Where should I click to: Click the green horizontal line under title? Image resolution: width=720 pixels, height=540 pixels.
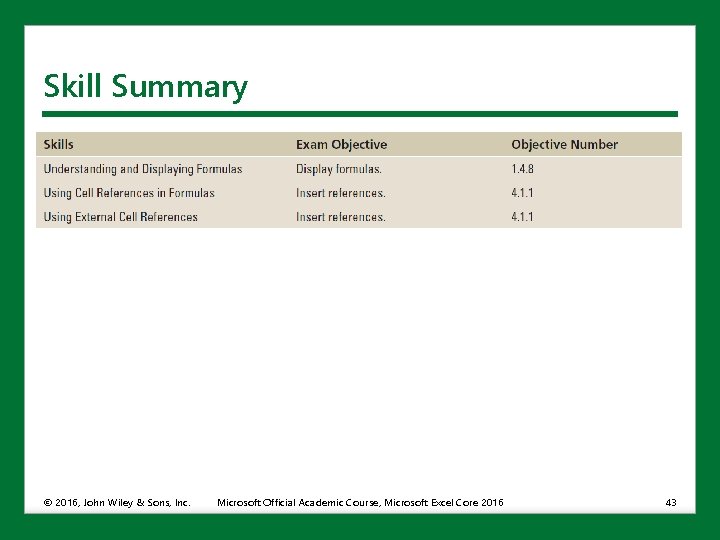[x=360, y=114]
